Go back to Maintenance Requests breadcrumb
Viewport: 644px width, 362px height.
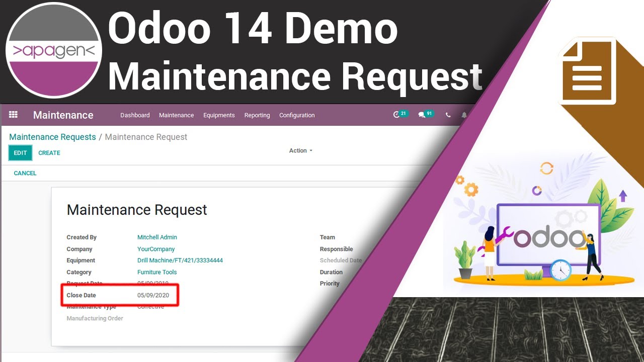[52, 137]
